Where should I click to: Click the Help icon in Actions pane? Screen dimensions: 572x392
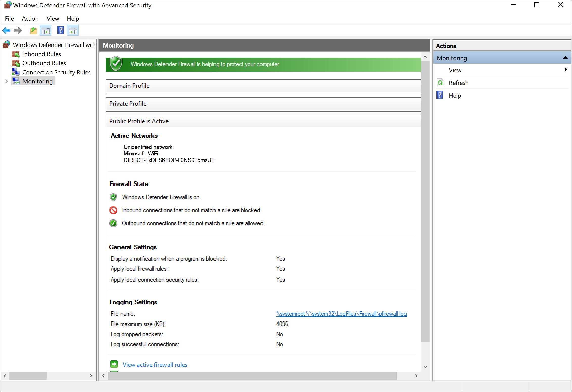[440, 95]
